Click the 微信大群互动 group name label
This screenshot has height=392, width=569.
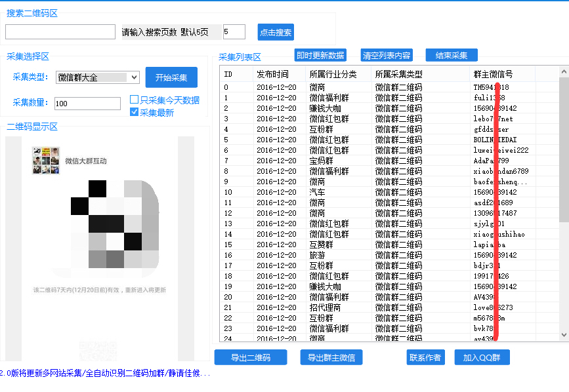(x=85, y=161)
